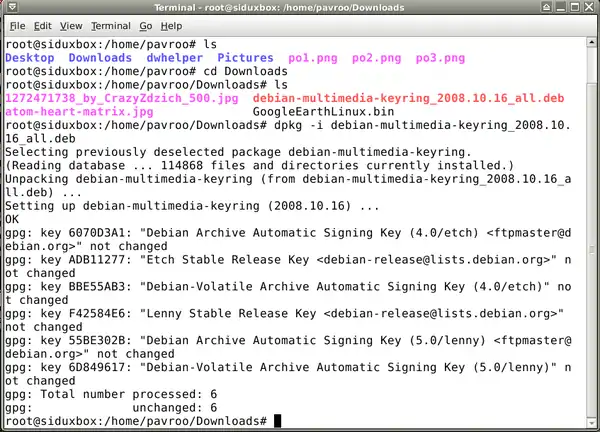
Task: Click the block cursor at the last prompt
Action: point(278,421)
